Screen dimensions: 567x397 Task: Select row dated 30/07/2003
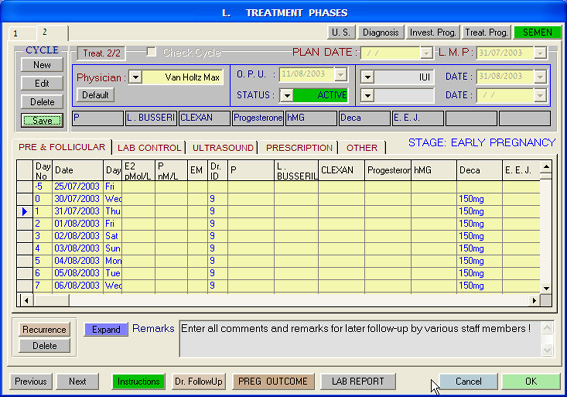[x=278, y=199]
